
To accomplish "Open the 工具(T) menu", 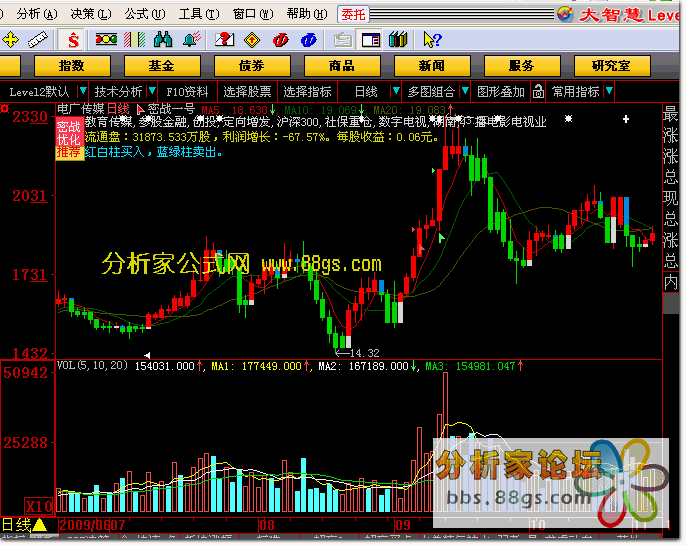I will 199,14.
